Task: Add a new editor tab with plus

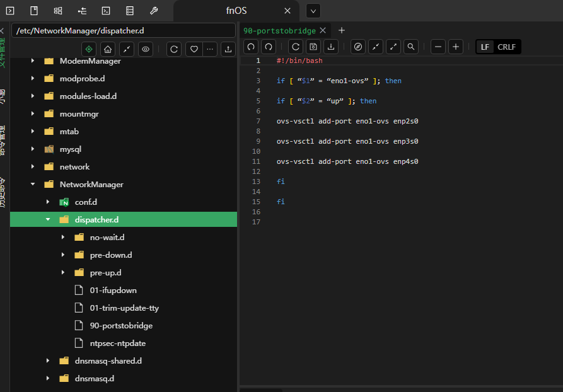Action: pos(342,30)
